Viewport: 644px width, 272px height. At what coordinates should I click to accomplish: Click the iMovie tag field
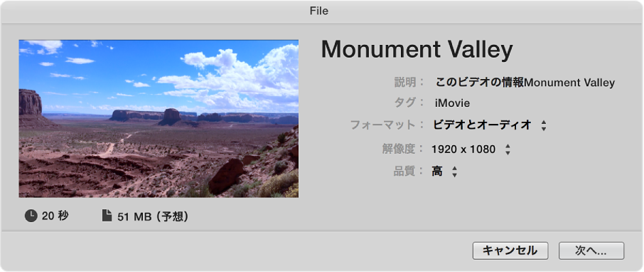[452, 103]
